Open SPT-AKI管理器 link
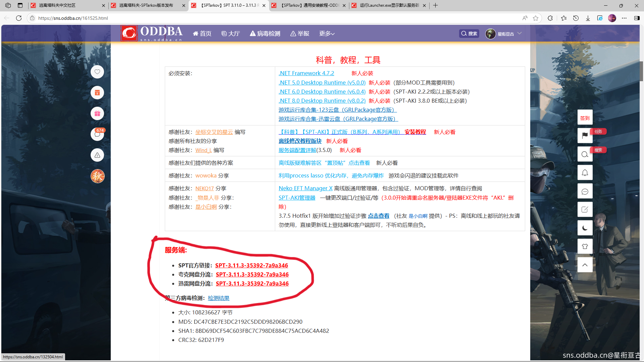 297,198
